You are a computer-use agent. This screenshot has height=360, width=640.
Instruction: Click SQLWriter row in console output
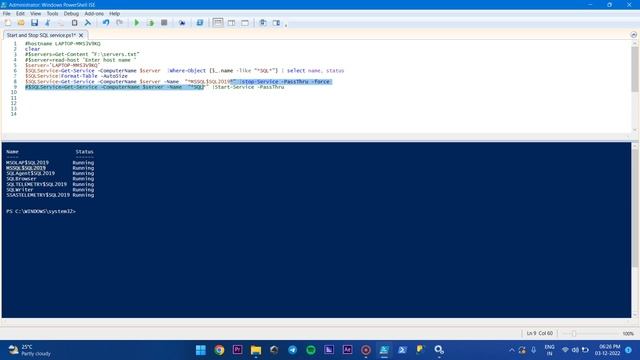coord(50,189)
